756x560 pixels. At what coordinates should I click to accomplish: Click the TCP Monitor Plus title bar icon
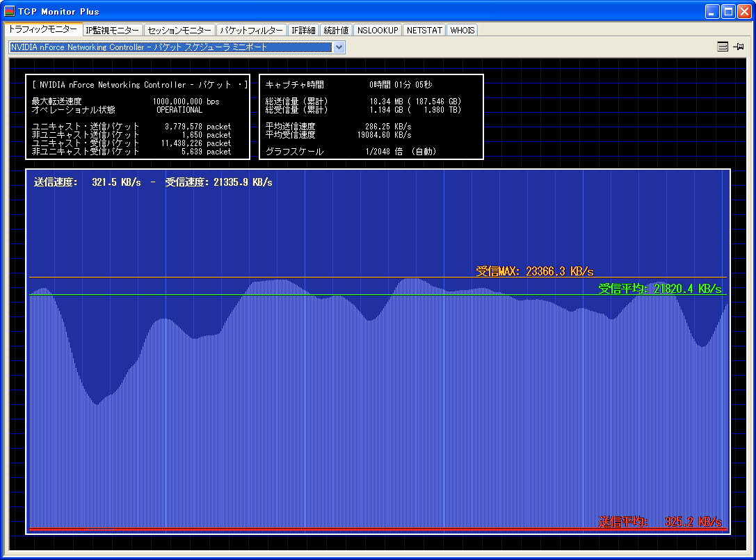(x=10, y=11)
